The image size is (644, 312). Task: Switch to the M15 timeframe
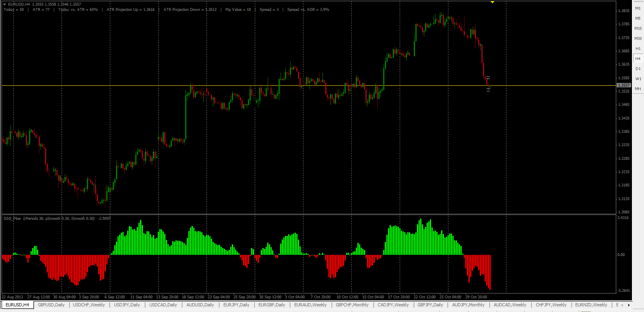[638, 29]
